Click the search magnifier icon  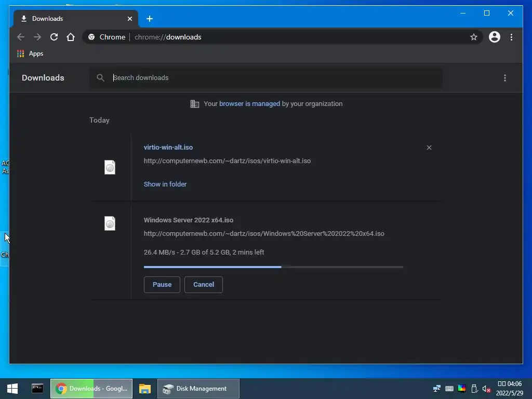[100, 78]
